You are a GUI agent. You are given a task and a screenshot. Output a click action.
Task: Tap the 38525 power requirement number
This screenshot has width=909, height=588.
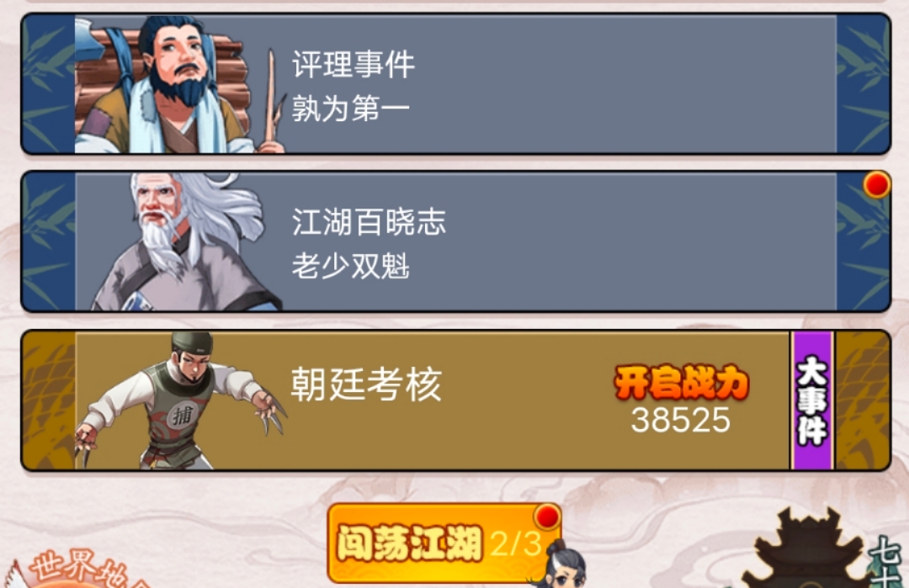681,420
